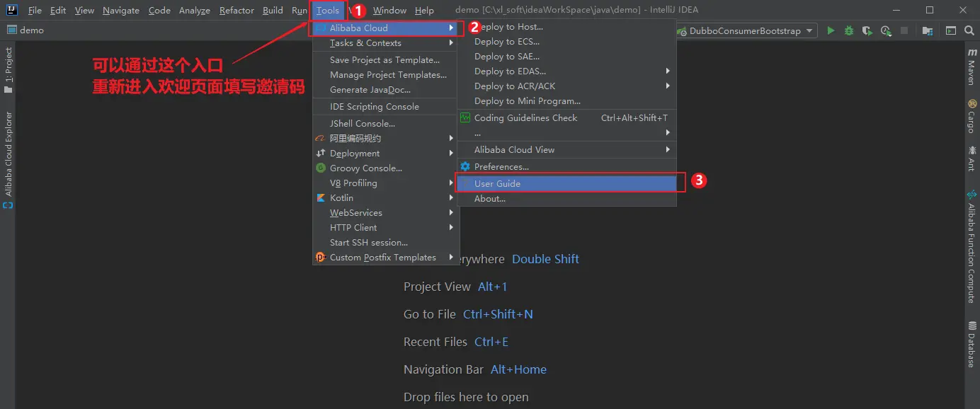Click the profiler run icon next to Coverage
This screenshot has height=409, width=980.
coord(886,30)
